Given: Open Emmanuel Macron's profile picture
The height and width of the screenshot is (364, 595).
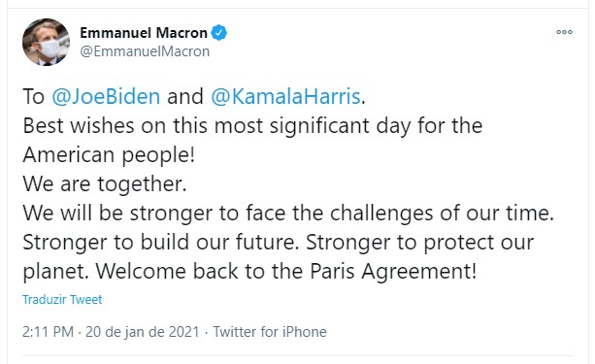Looking at the screenshot, I should (46, 42).
